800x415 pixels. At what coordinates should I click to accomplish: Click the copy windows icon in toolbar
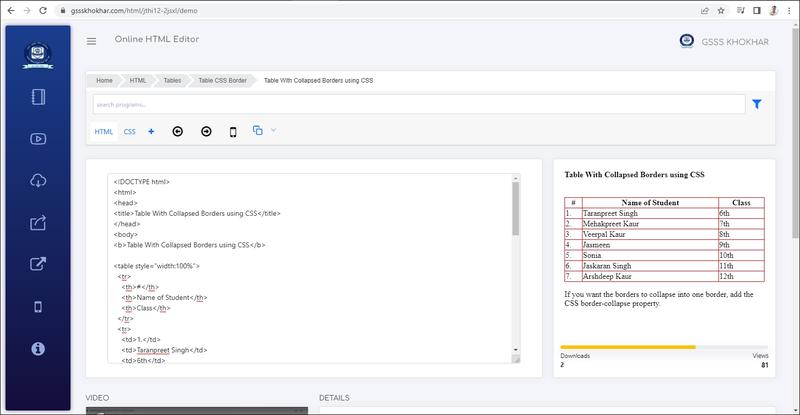tap(258, 130)
